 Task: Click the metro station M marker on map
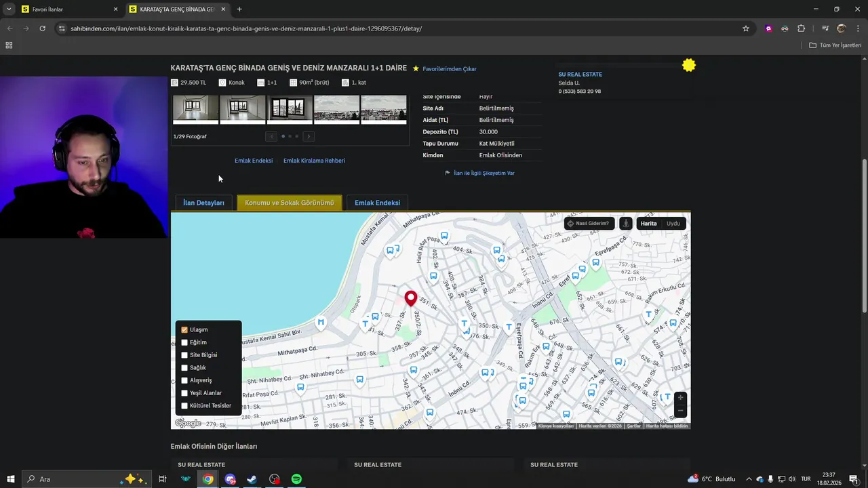[321, 323]
